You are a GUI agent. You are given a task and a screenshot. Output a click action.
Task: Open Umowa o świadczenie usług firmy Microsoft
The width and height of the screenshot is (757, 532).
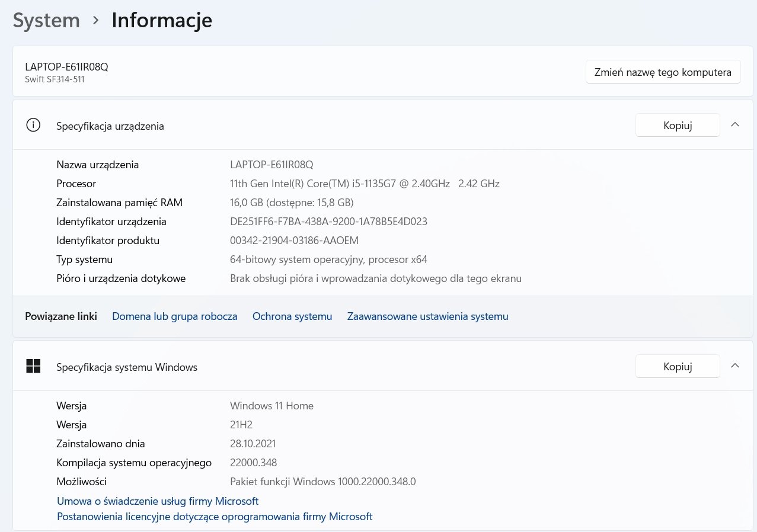point(158,501)
